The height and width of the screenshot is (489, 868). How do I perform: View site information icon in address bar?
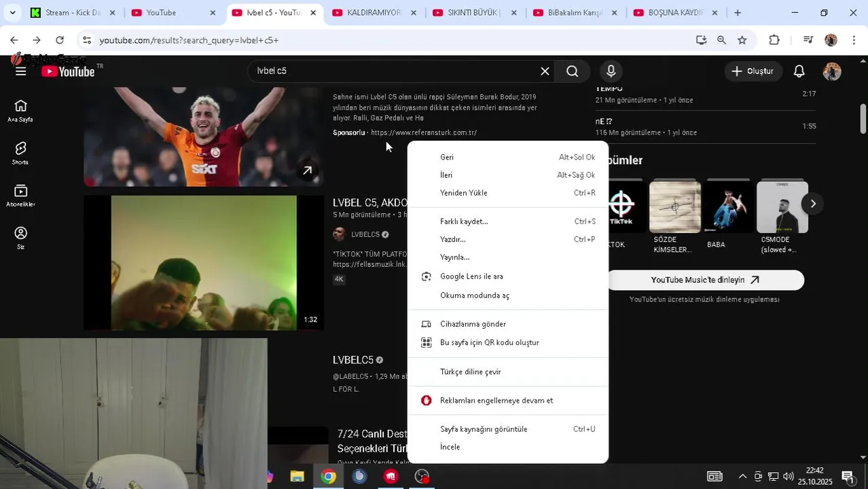coord(86,40)
